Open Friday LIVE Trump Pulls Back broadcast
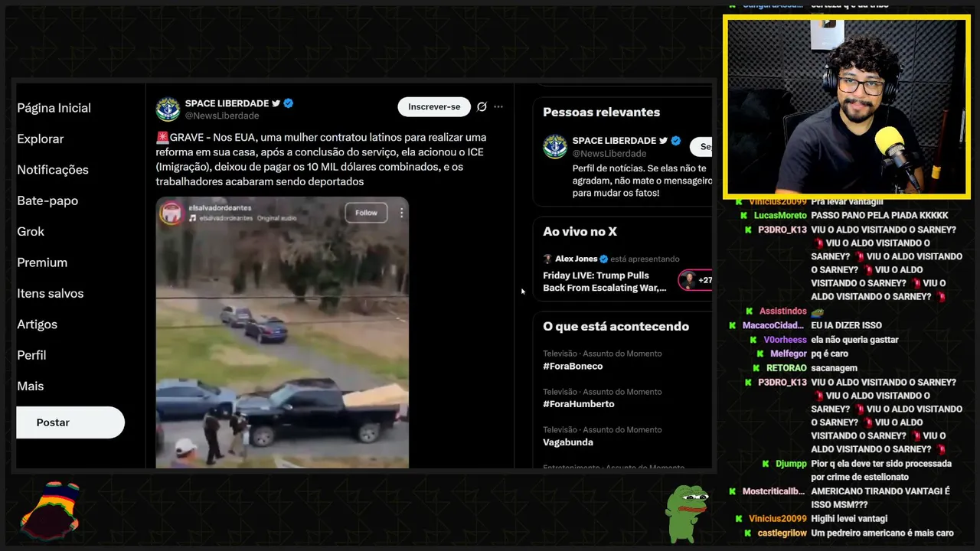Screen dimensions: 980x551 pyautogui.click(x=605, y=282)
